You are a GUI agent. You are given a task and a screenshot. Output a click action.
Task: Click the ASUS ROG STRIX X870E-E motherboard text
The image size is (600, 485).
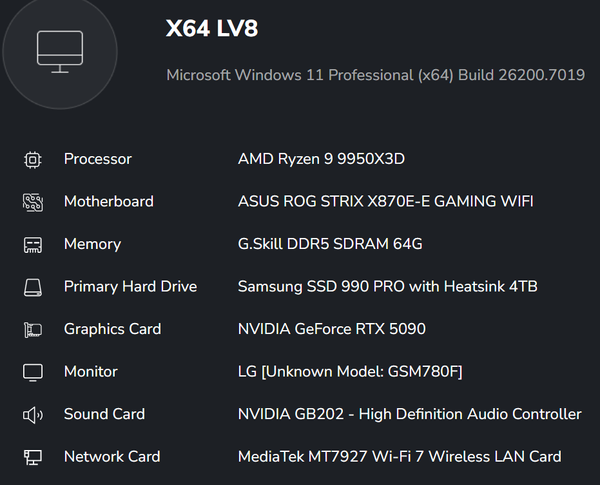(x=385, y=201)
